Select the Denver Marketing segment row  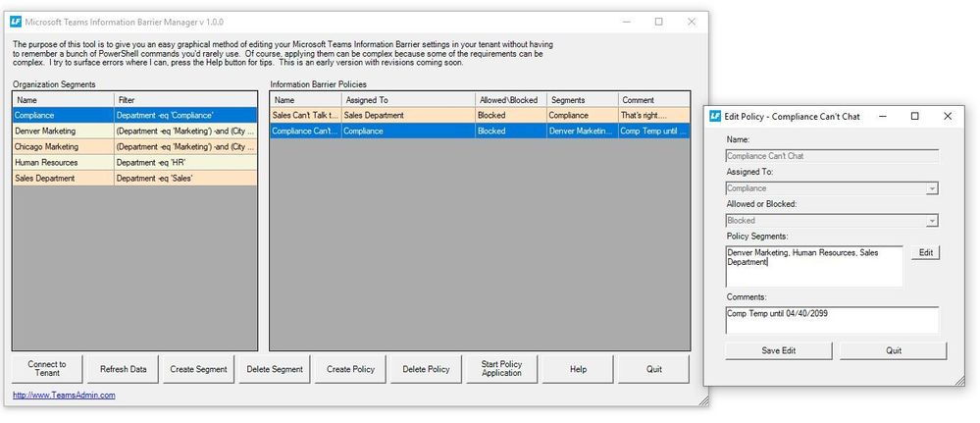point(134,131)
